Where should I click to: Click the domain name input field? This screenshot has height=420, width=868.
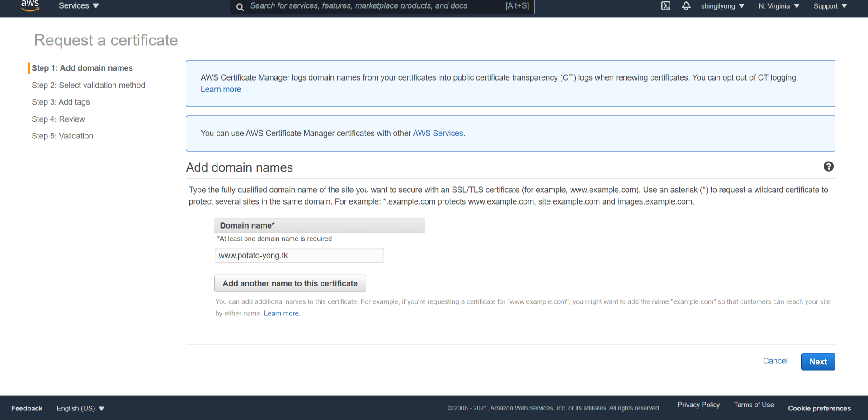coord(299,255)
